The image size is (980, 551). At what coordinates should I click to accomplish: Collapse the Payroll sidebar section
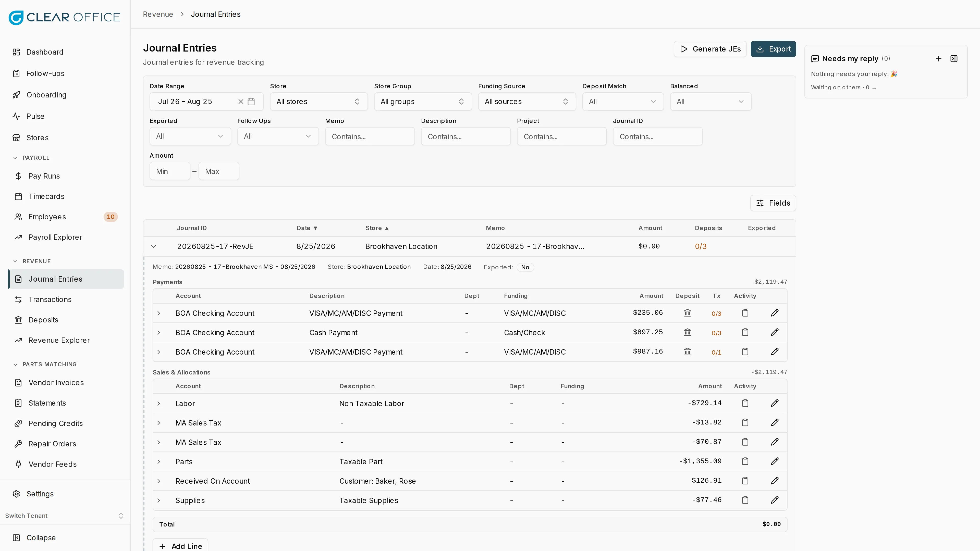point(31,158)
